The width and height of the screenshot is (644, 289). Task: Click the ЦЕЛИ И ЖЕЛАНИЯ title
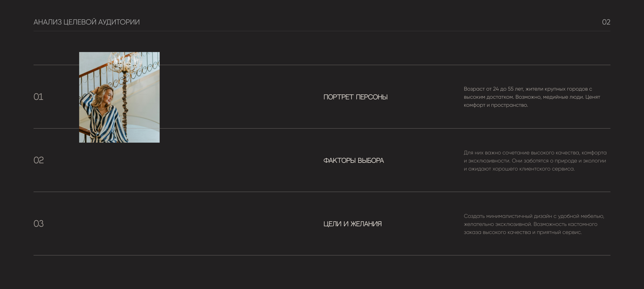click(x=352, y=224)
